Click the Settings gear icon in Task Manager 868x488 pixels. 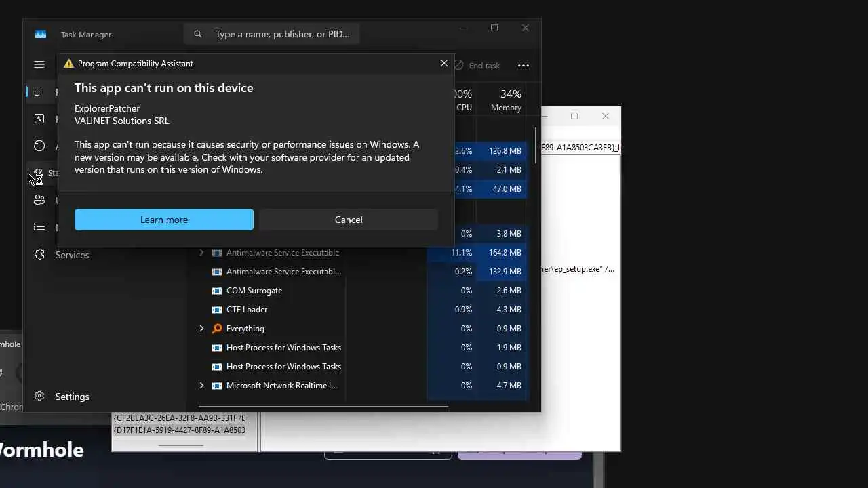click(39, 396)
